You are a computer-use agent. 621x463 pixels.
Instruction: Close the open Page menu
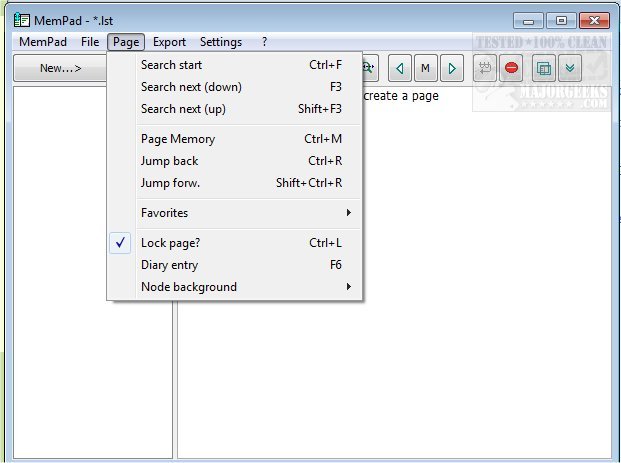coord(126,42)
